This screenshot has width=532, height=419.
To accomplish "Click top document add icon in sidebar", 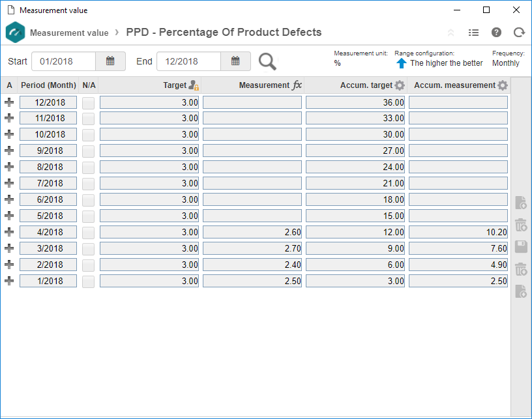I will [x=521, y=203].
